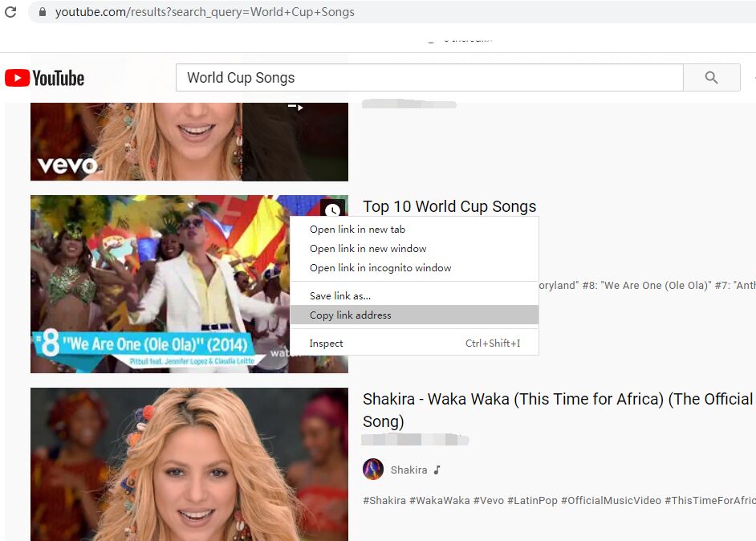Click the description text mentioning 'We Are One (Ole Ola)'
Viewport: 756px width, 541px height.
pos(647,286)
